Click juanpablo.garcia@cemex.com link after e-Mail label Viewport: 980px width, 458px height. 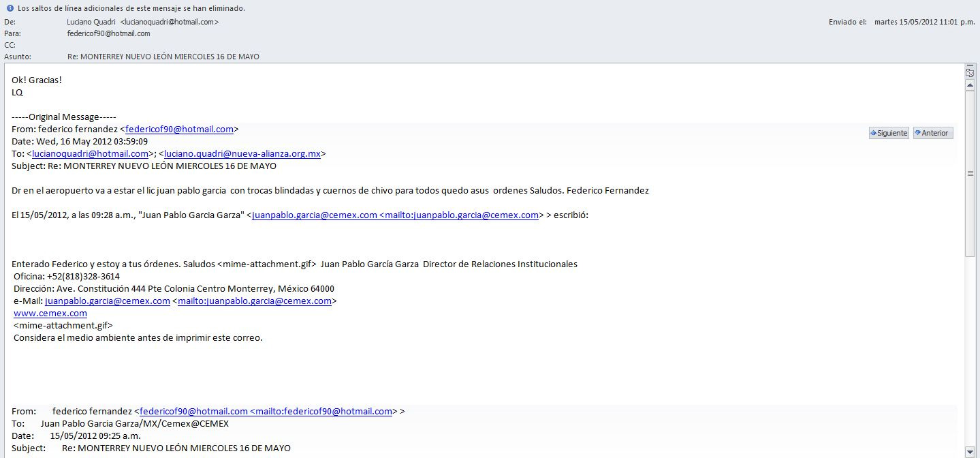(x=108, y=301)
